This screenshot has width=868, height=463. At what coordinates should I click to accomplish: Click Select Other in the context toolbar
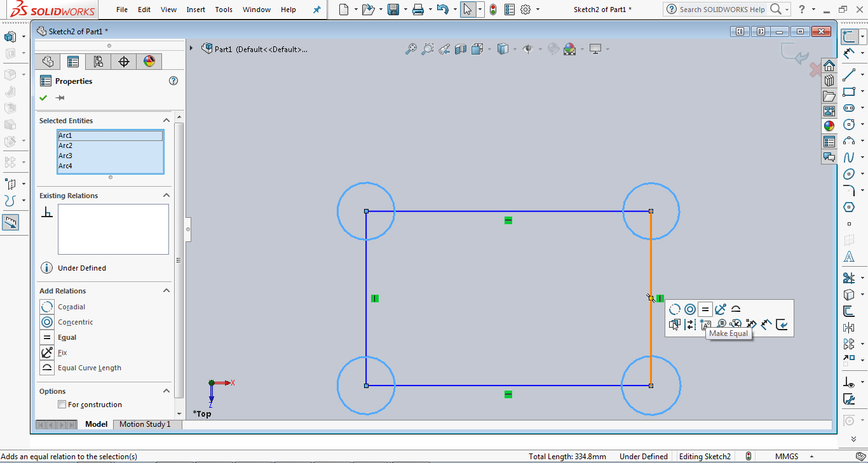pyautogui.click(x=675, y=325)
